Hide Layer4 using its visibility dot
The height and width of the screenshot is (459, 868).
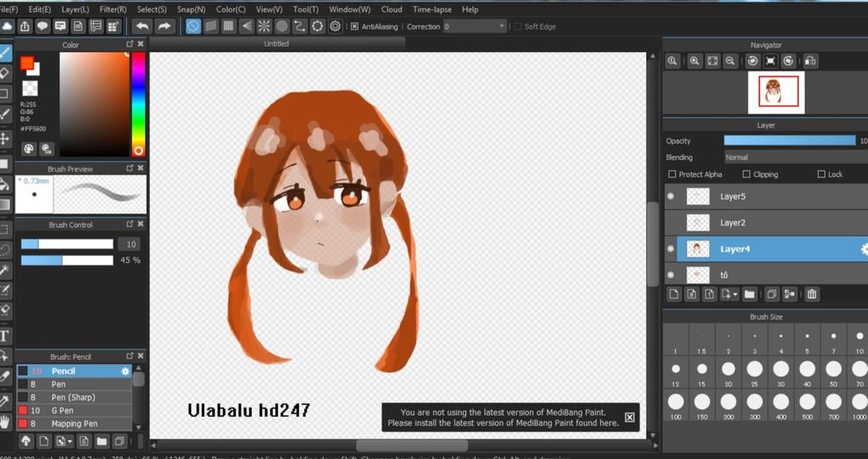671,249
